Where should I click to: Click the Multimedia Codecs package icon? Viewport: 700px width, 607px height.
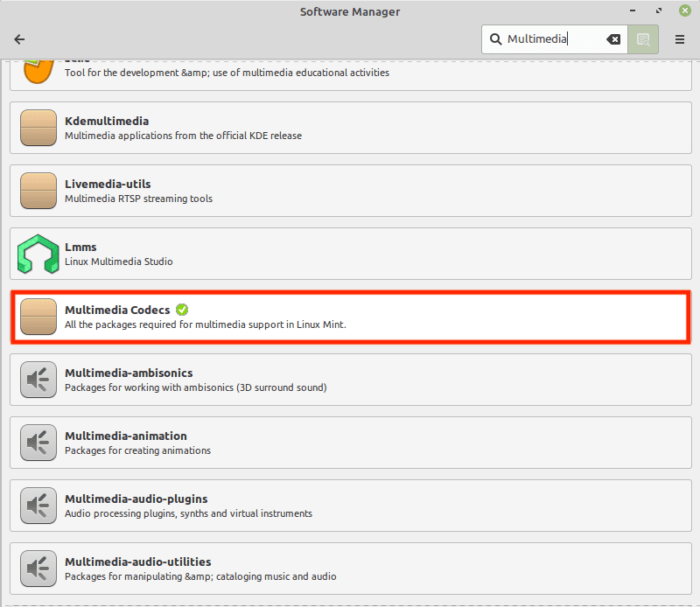[x=38, y=317]
